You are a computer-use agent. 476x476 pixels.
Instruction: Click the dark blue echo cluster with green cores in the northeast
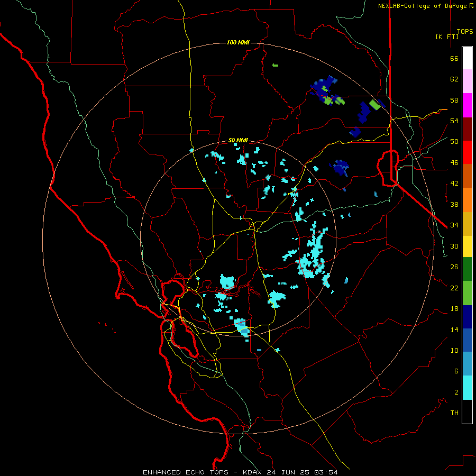coord(327,90)
